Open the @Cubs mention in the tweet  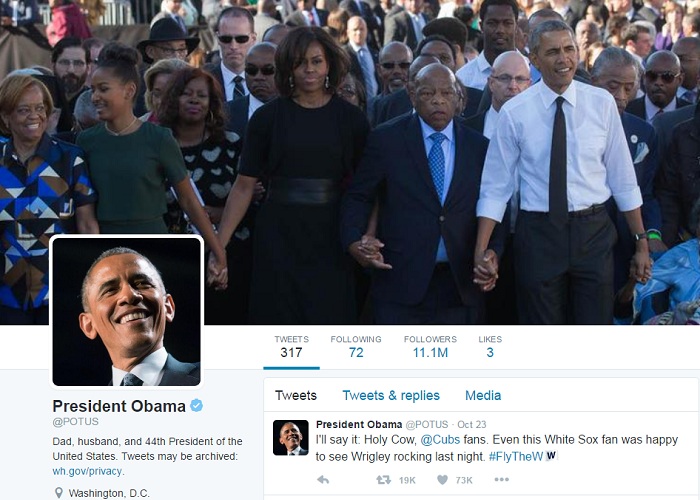pos(440,440)
